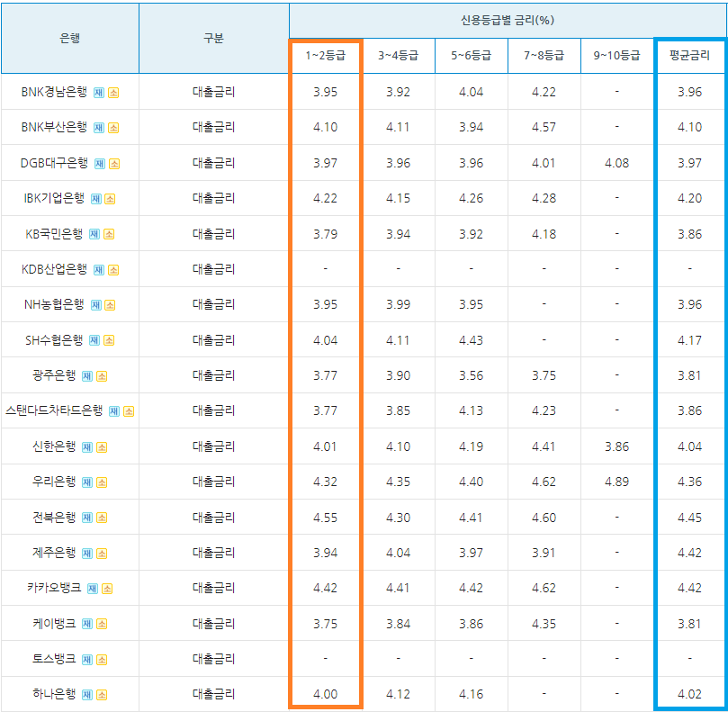Screen dimensions: 728x712
Task: Click blue 재 icon beside BNK경남은행
Action: [x=99, y=93]
